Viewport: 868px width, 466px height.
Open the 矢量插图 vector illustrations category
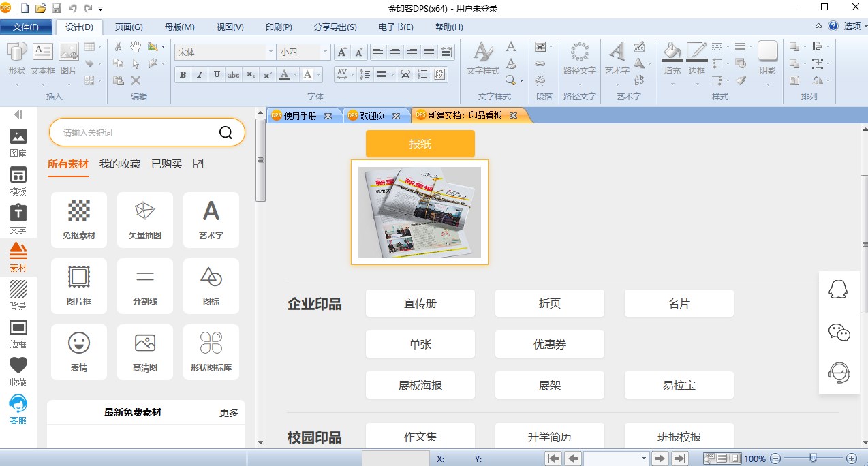[145, 219]
